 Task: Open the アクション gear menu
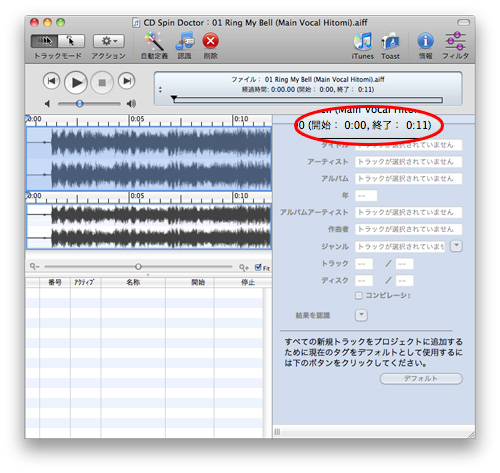pos(109,41)
